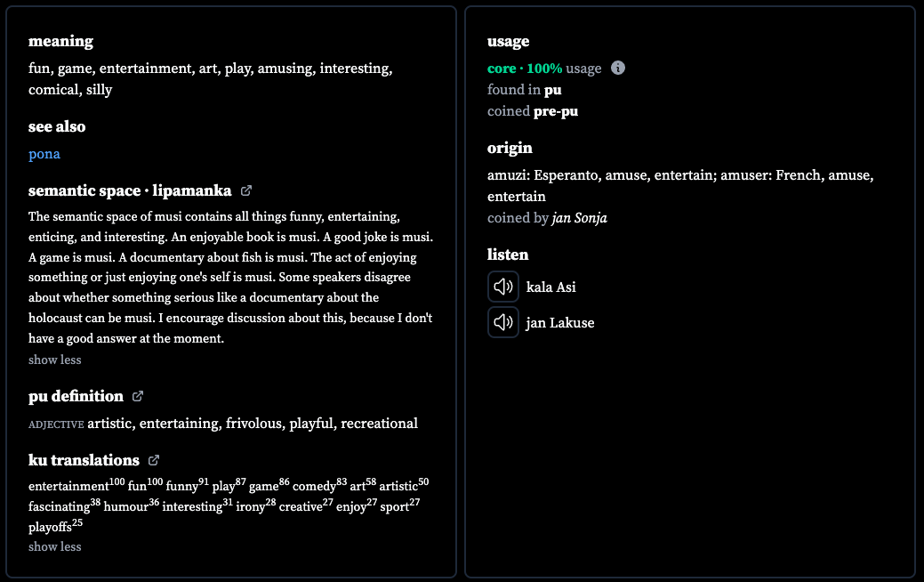The image size is (924, 582).
Task: Click the usage info icon
Action: pyautogui.click(x=617, y=68)
